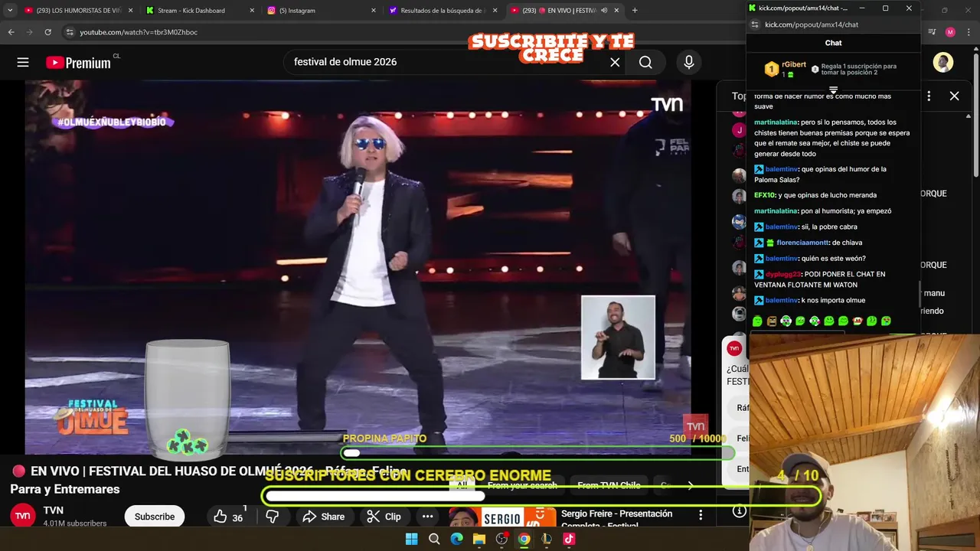
Task: View site information for youtube.com
Action: point(70,32)
